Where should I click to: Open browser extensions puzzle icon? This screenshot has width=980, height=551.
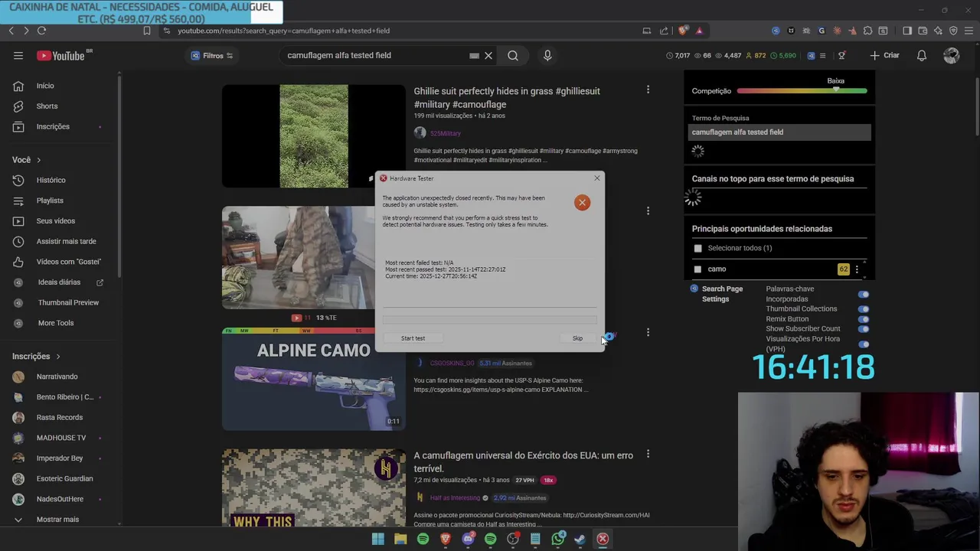pyautogui.click(x=867, y=31)
